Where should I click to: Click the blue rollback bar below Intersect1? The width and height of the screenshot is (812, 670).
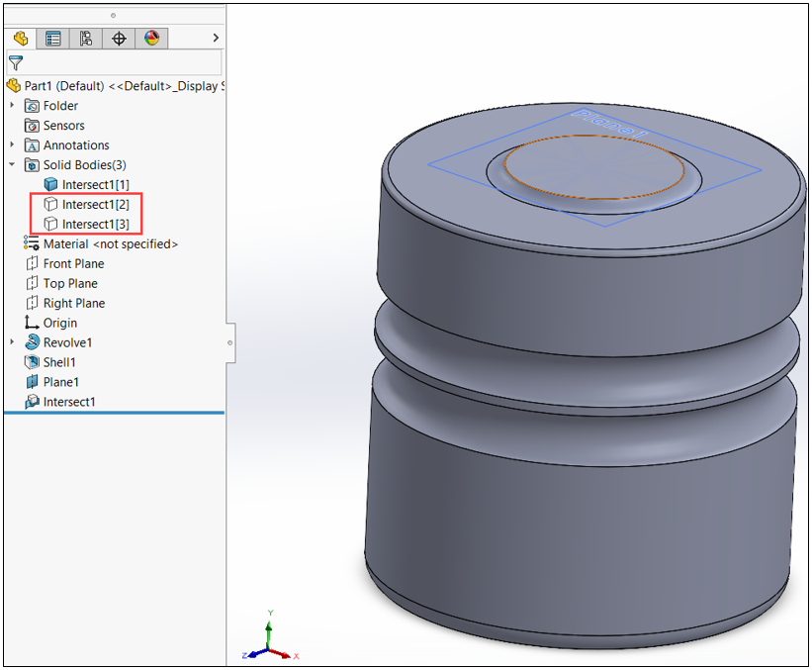click(x=114, y=412)
